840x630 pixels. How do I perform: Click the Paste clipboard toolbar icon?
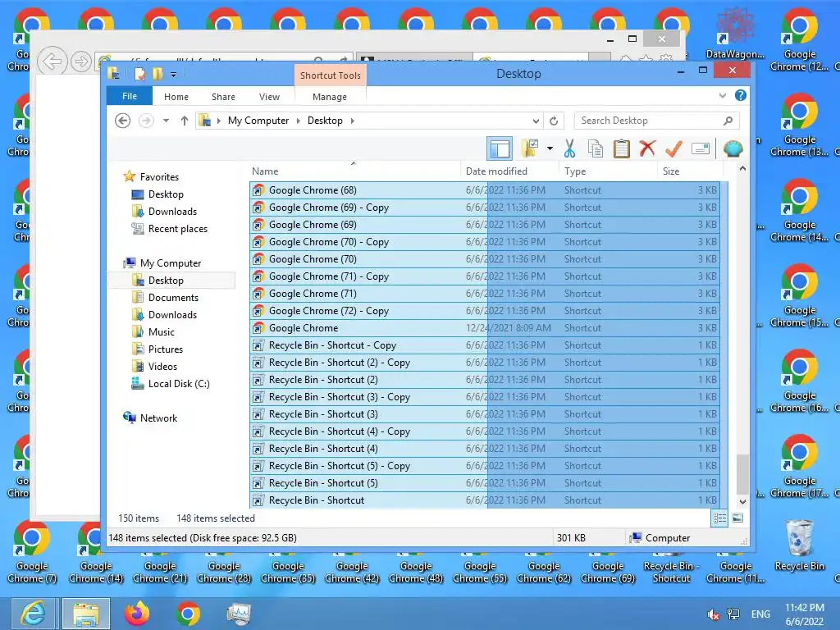[622, 148]
